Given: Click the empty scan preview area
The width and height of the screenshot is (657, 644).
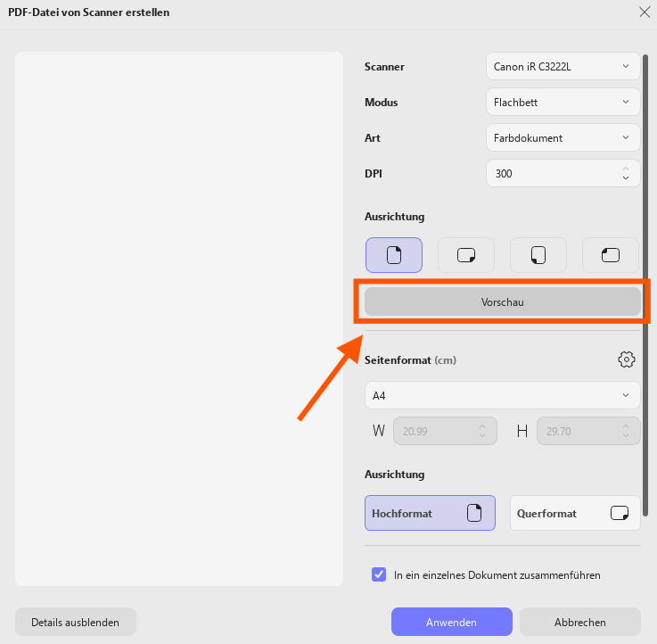Looking at the screenshot, I should [x=179, y=318].
